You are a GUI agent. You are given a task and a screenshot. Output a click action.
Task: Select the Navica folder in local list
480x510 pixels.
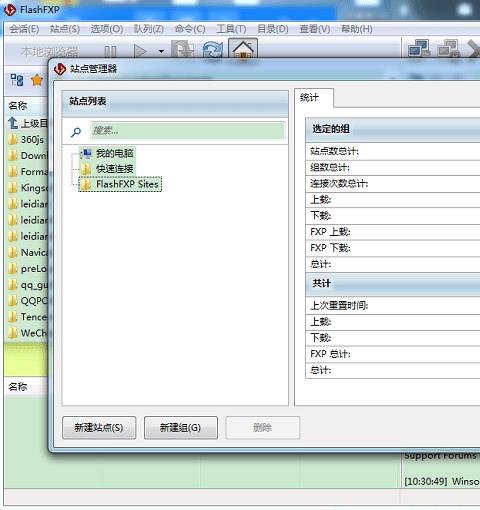click(28, 252)
